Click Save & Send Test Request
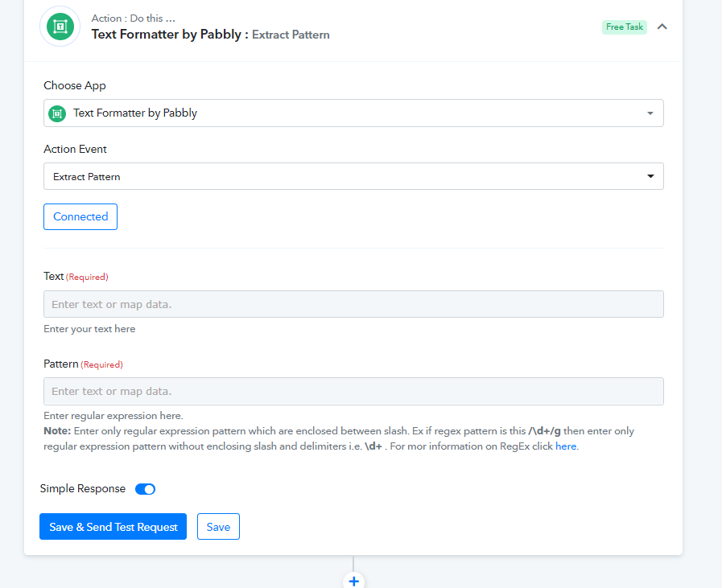The image size is (722, 588). [x=113, y=527]
